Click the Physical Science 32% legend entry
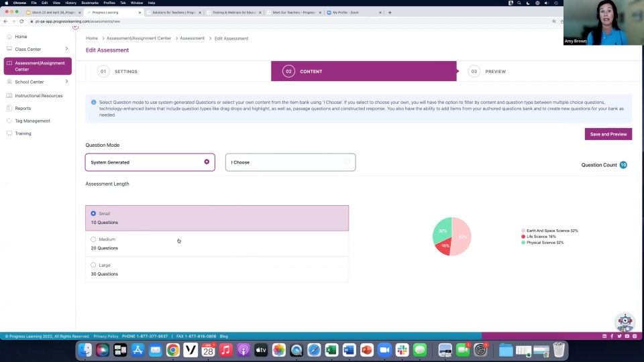 542,243
